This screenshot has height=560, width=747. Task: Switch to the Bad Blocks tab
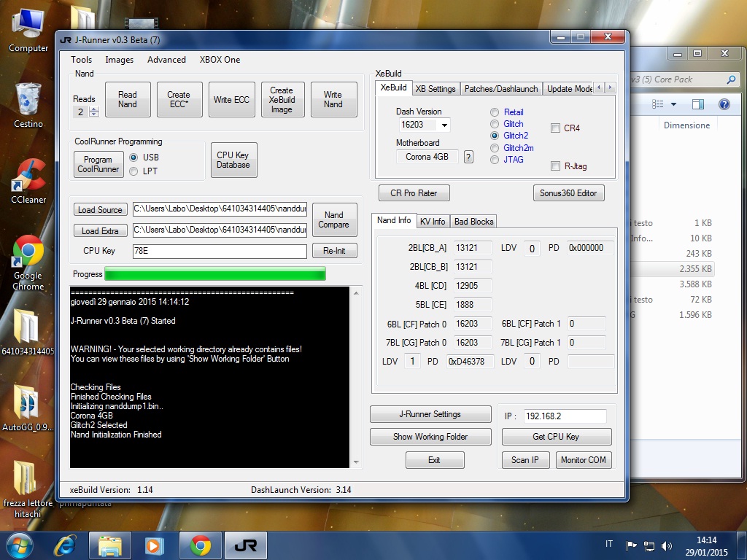tap(473, 222)
